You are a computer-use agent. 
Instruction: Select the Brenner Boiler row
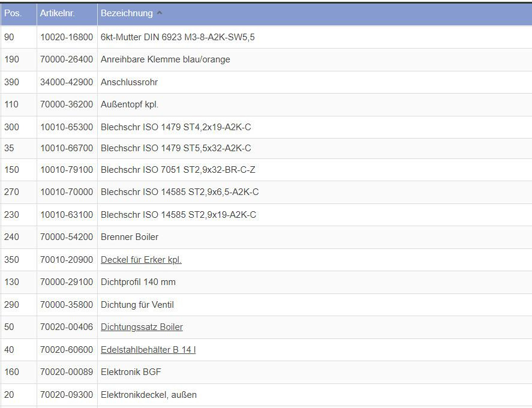130,237
